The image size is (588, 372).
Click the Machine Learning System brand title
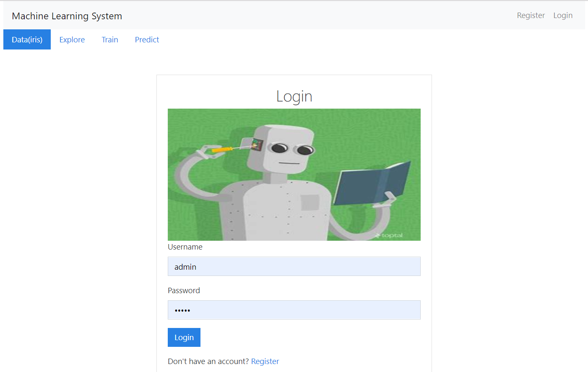point(67,16)
